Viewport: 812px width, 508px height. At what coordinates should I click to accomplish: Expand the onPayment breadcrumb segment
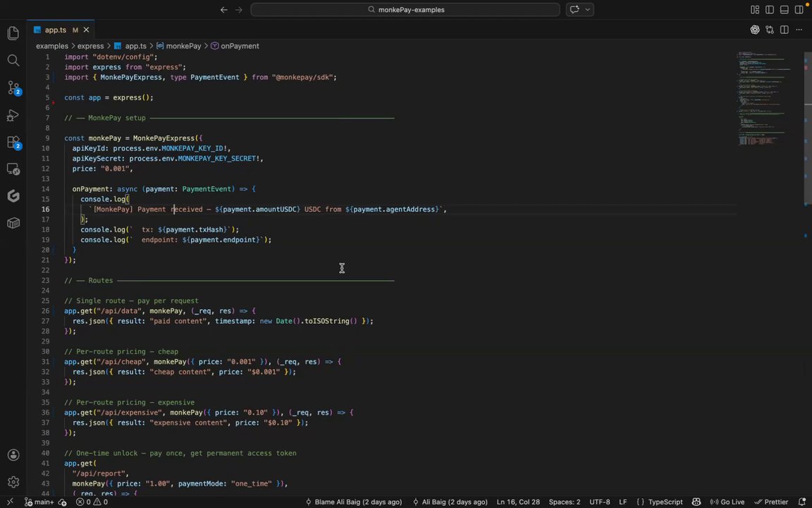click(x=235, y=46)
